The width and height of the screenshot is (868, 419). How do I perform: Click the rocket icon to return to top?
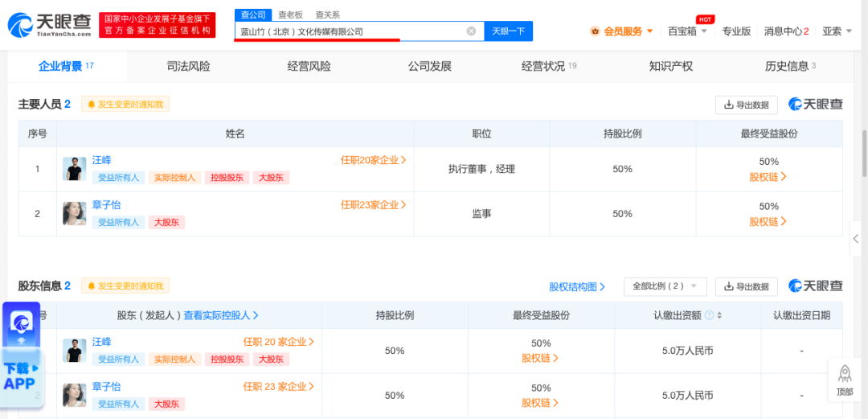(x=845, y=374)
